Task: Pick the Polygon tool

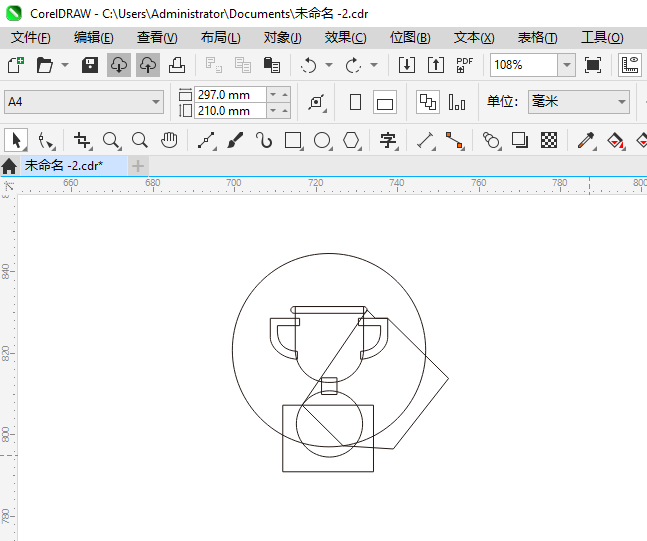Action: click(x=351, y=140)
